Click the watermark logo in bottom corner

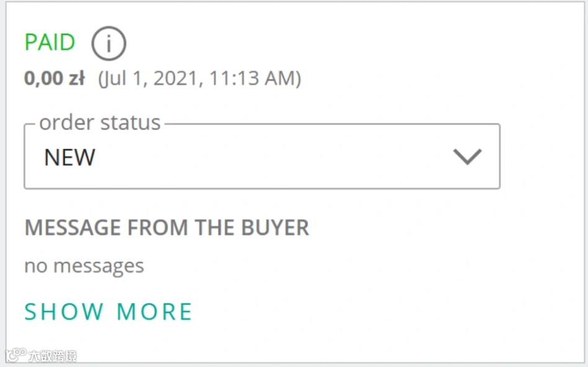tap(15, 356)
